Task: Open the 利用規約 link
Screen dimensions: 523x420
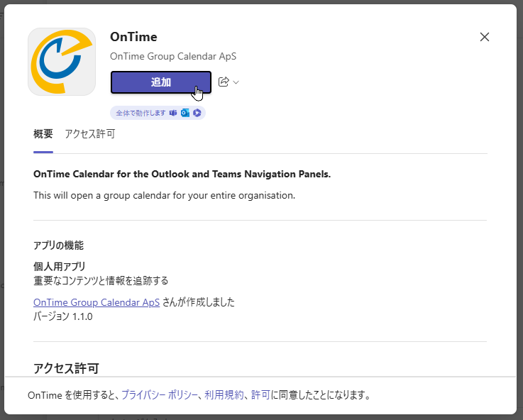Action: click(224, 395)
